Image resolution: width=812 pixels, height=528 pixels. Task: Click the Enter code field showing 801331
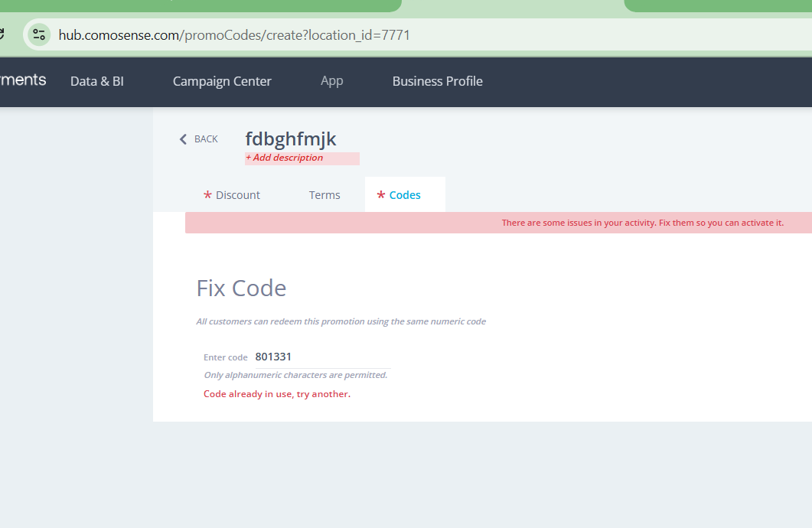point(321,357)
